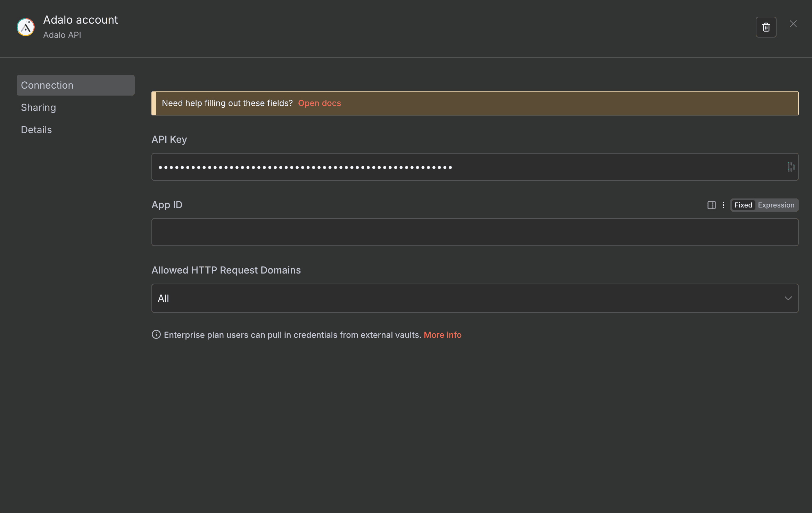Open the three-dot options menu for App ID
The height and width of the screenshot is (513, 812).
click(x=723, y=205)
